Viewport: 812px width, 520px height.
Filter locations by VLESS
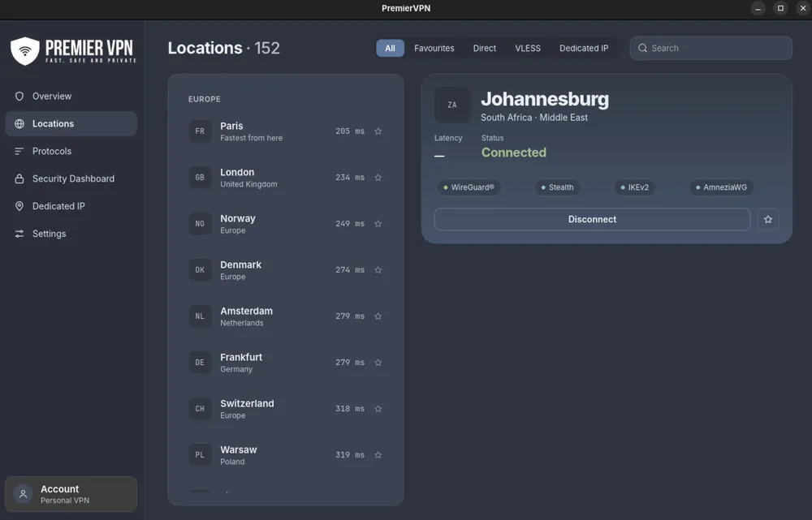tap(528, 48)
